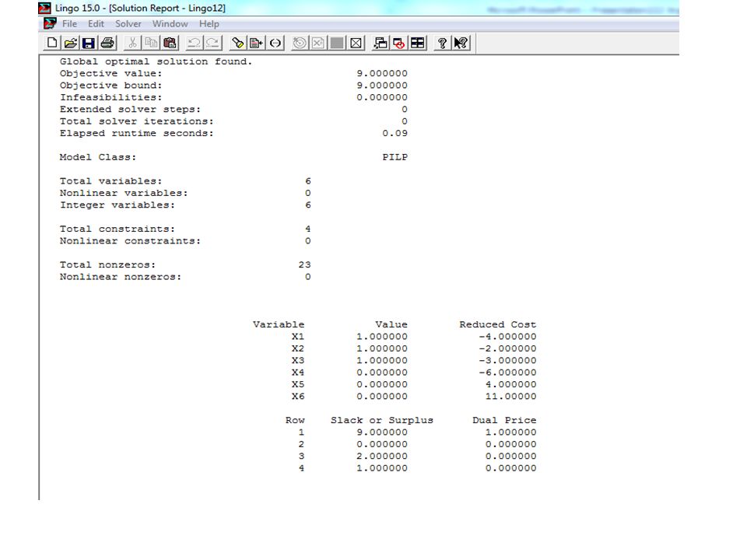Click the 'Total solver iterations:' label
Screen dimensions: 747x560
pos(137,121)
